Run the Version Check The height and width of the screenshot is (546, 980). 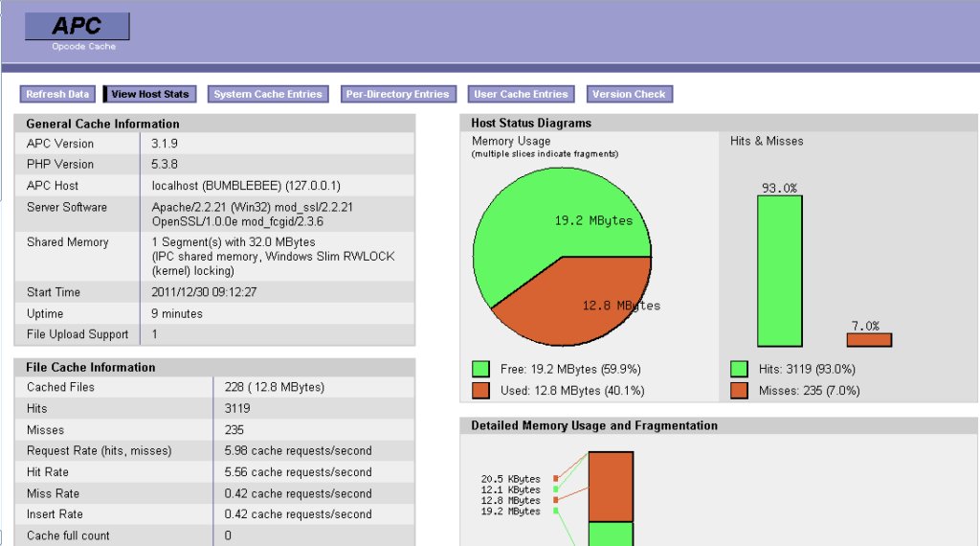click(x=629, y=94)
